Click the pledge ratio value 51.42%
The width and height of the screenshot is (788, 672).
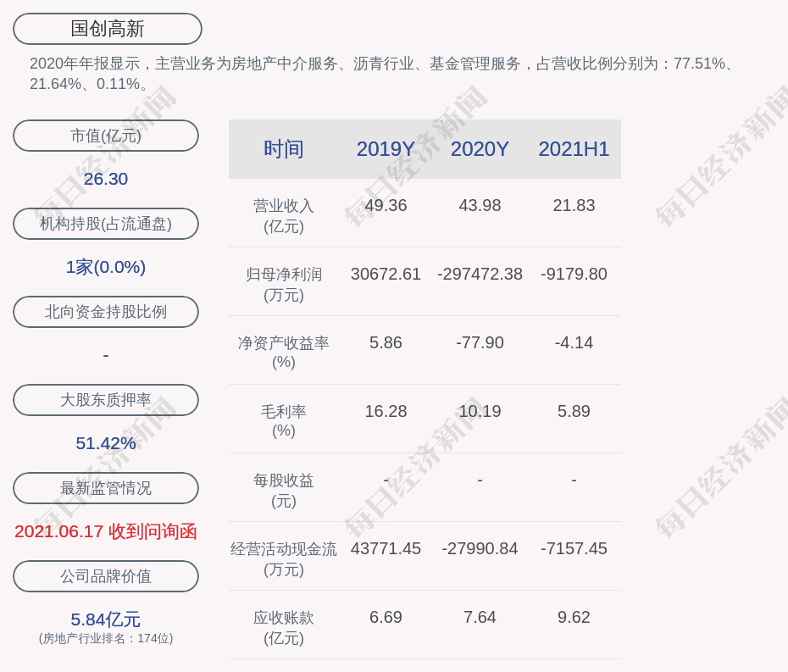(x=106, y=443)
